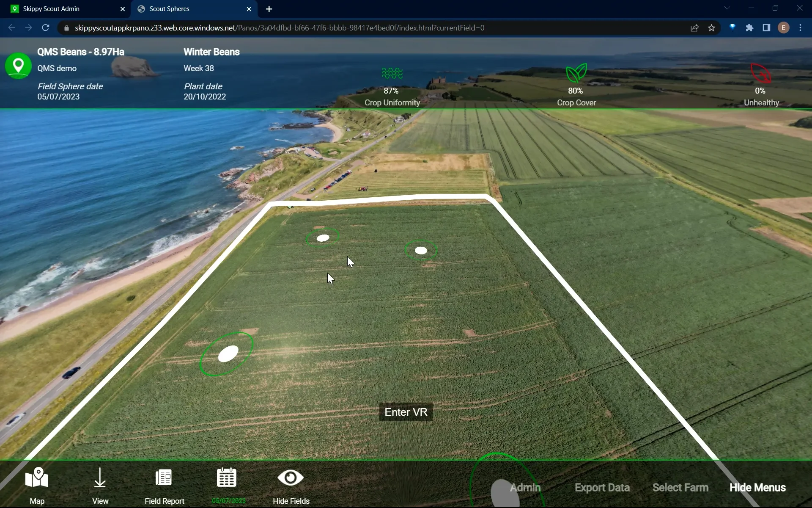Viewport: 812px width, 508px height.
Task: Click the Crop Uniformity waves icon
Action: tap(392, 73)
